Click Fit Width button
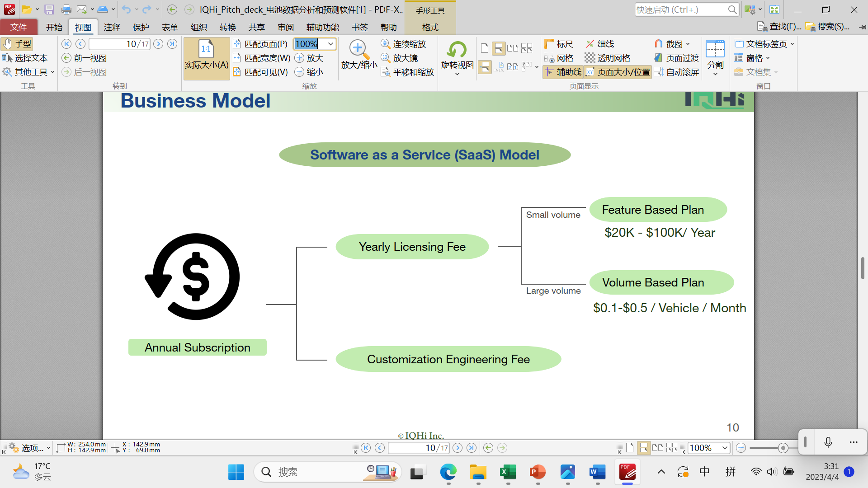 262,58
